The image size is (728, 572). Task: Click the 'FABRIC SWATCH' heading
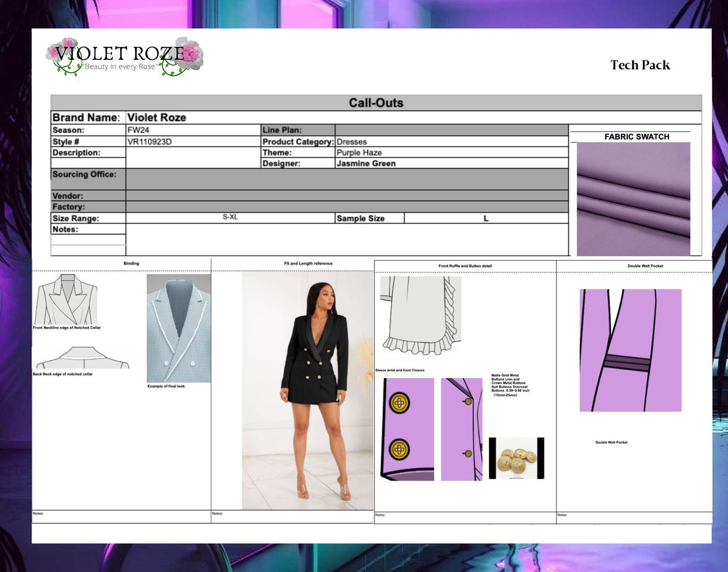[x=636, y=137]
